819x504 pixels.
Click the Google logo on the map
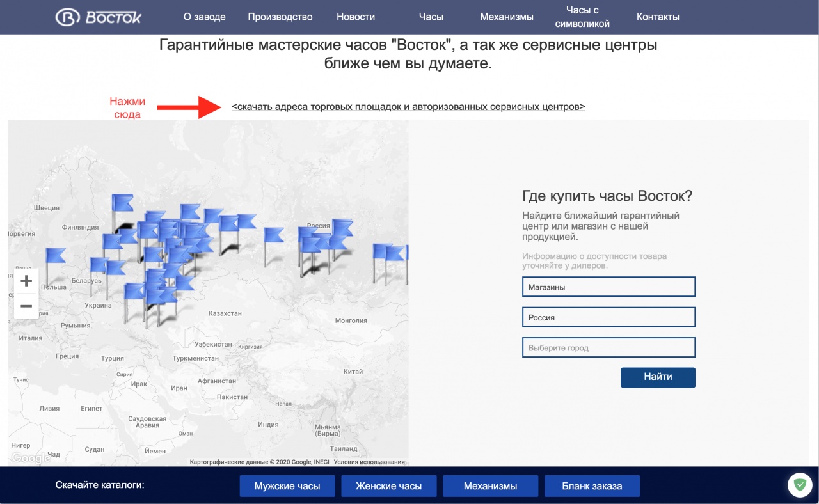tap(30, 458)
